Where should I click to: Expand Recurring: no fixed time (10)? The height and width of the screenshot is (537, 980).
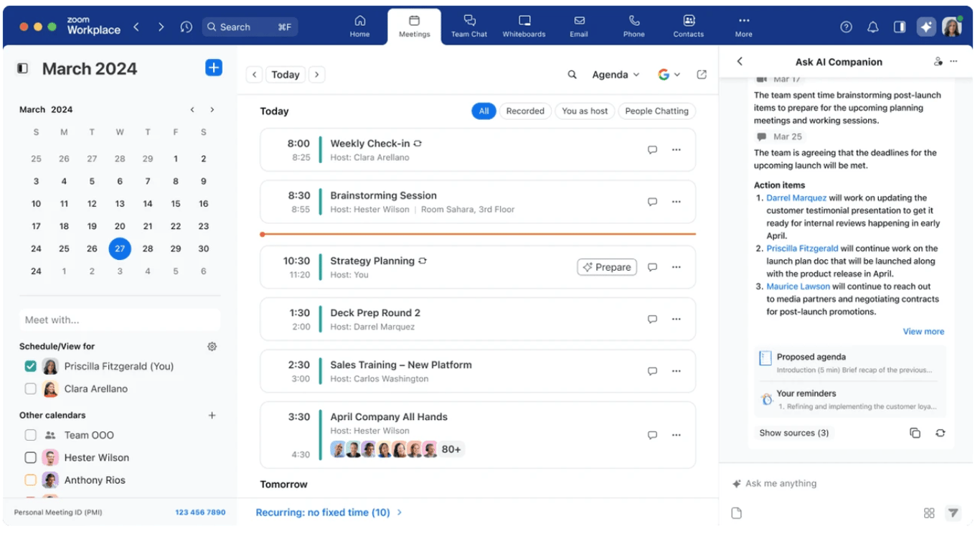pos(329,513)
